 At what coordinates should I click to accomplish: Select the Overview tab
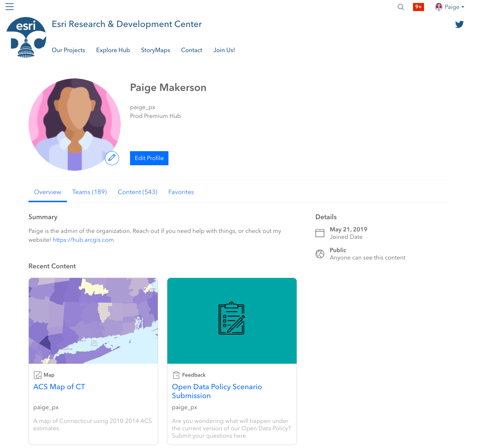pyautogui.click(x=48, y=192)
